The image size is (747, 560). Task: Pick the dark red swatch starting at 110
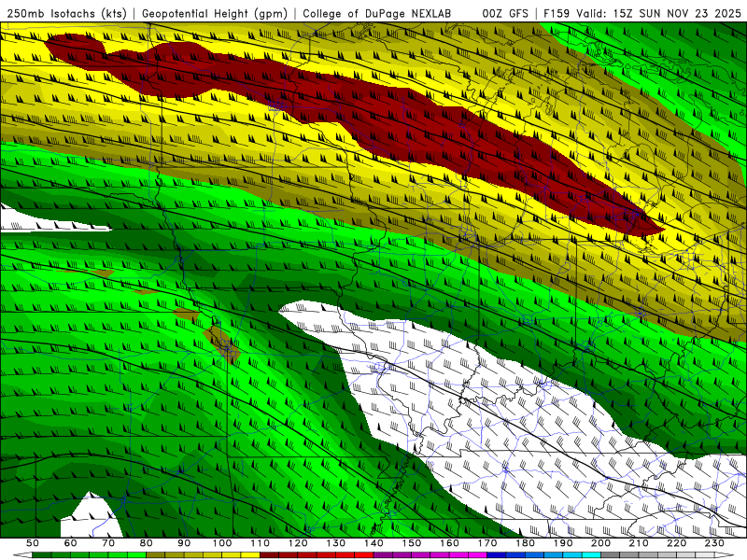tap(269, 554)
